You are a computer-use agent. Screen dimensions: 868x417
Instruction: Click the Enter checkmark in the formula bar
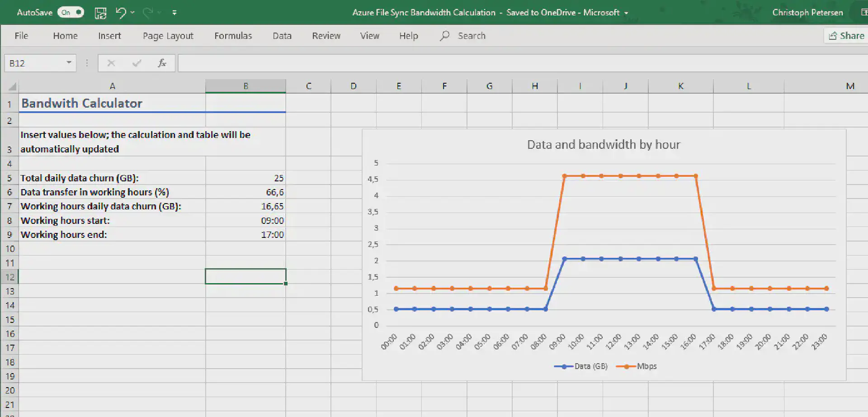pos(137,63)
